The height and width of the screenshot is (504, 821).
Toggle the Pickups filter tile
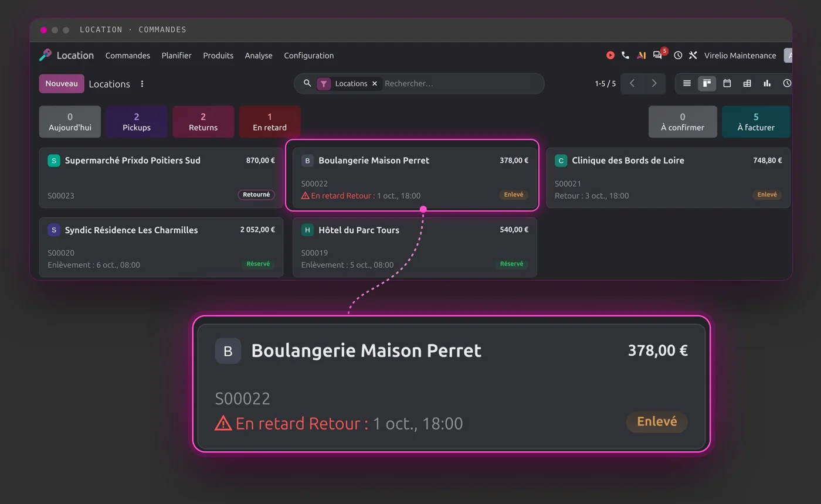pyautogui.click(x=137, y=122)
